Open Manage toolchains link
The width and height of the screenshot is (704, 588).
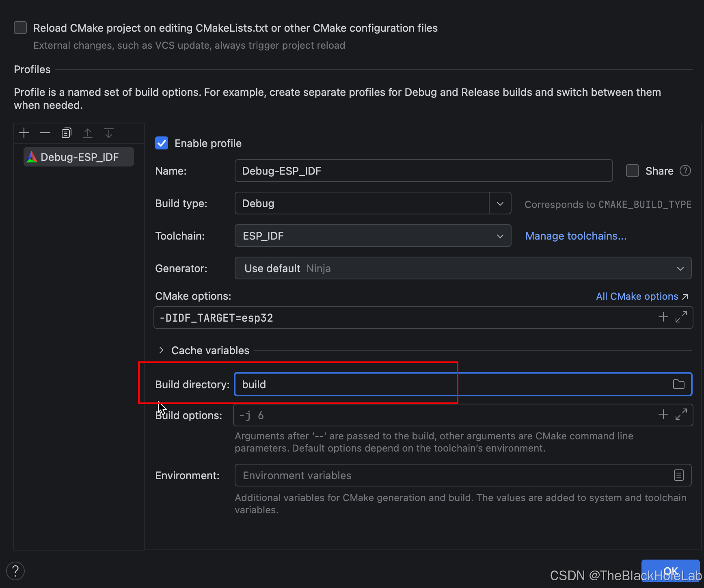[x=576, y=236]
